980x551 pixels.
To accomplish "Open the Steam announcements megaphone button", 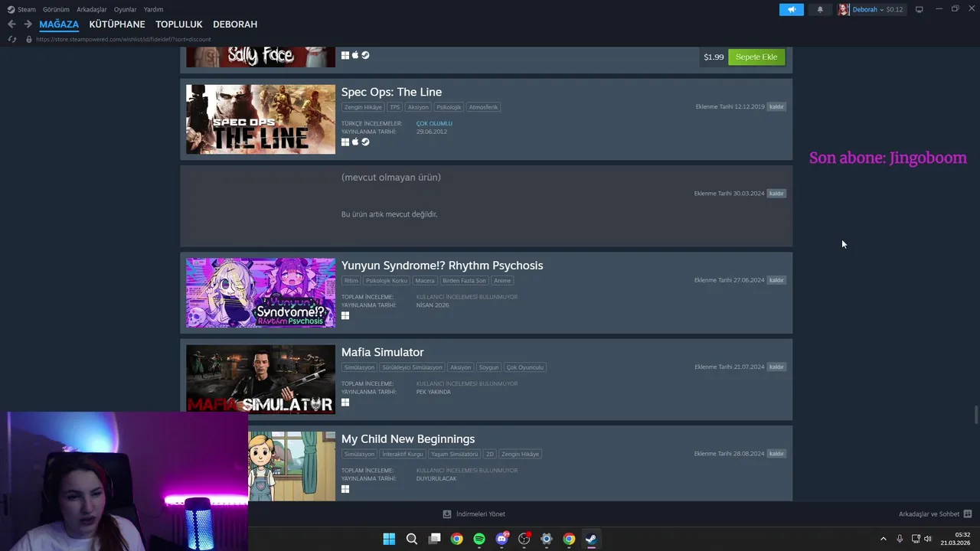I will click(x=792, y=10).
